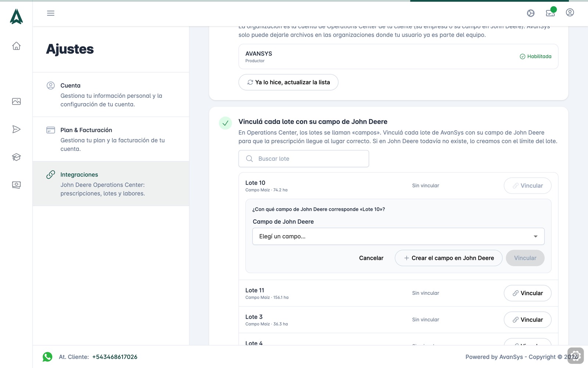Open the send arrow icon in sidebar

pyautogui.click(x=16, y=129)
